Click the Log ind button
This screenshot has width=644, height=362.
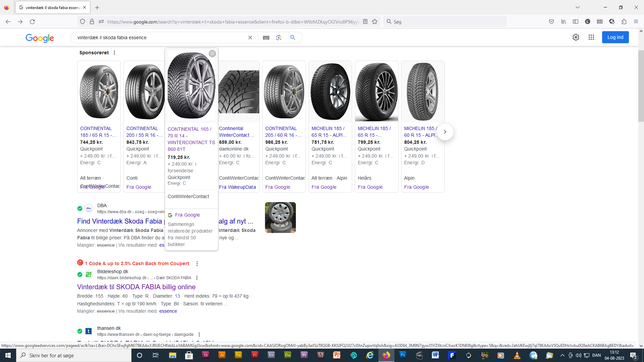[615, 37]
